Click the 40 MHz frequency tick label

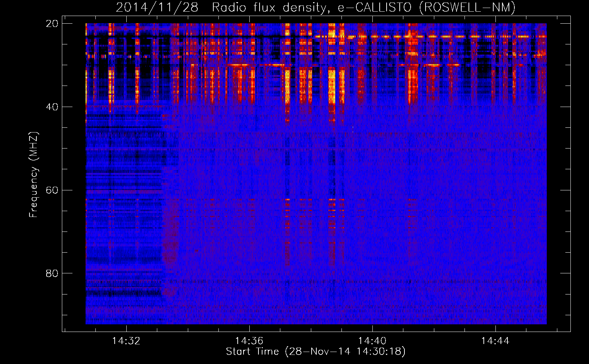pyautogui.click(x=52, y=107)
